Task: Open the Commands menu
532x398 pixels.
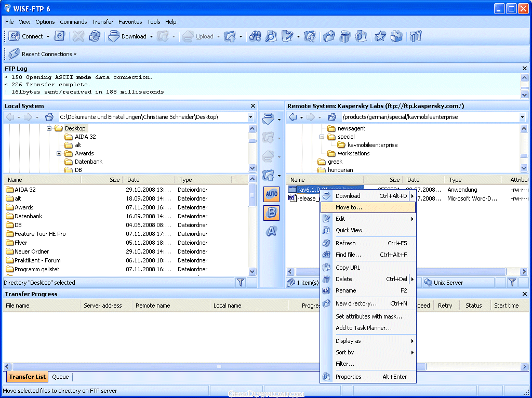Action: (x=73, y=22)
